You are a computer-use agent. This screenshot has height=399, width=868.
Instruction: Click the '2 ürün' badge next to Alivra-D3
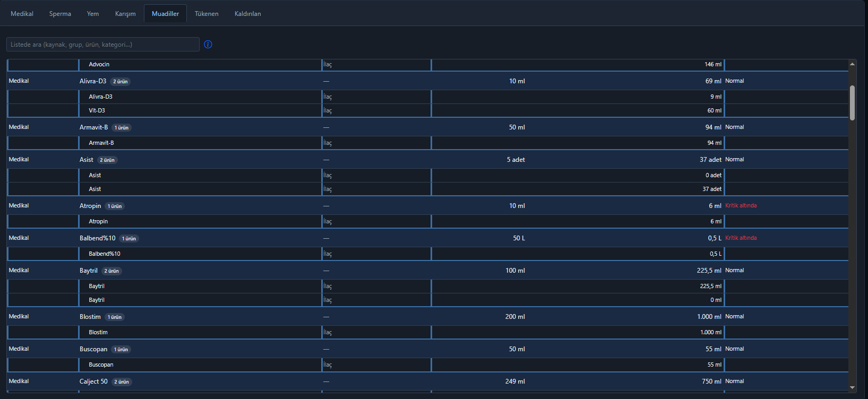121,82
